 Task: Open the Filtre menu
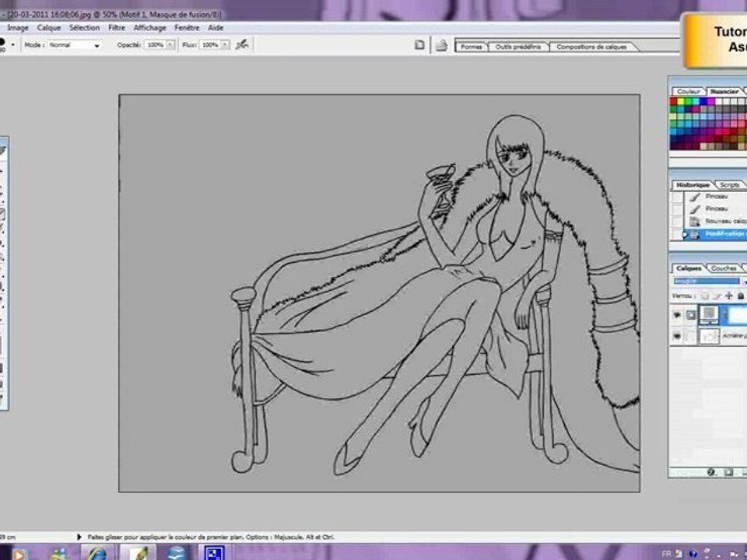click(x=117, y=28)
